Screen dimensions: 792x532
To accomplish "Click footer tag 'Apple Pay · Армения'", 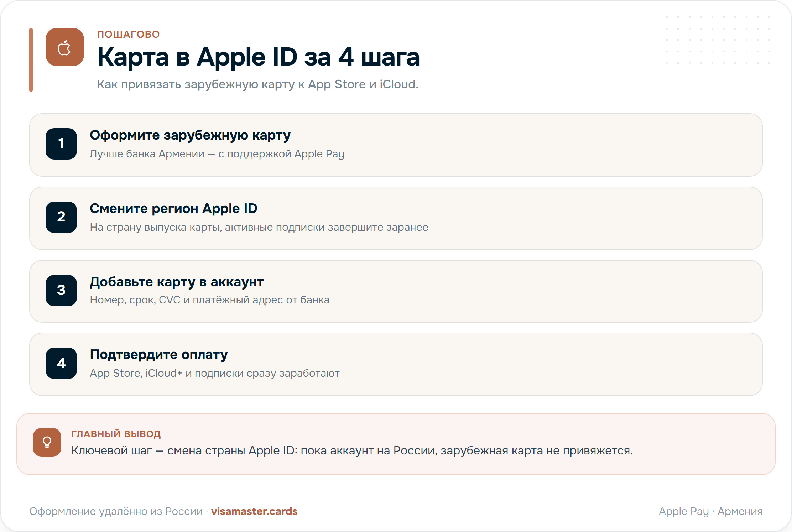I will tap(710, 511).
